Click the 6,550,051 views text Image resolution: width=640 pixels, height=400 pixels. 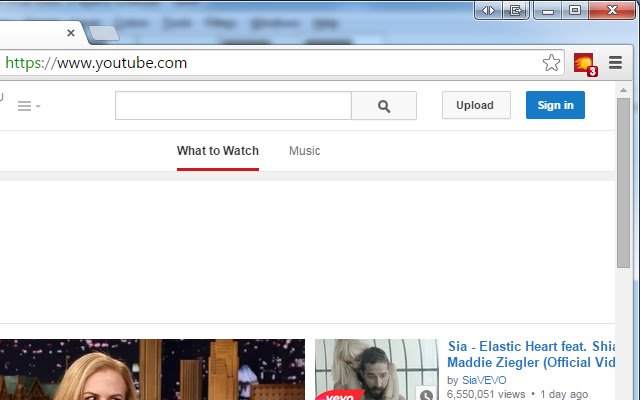pos(486,394)
